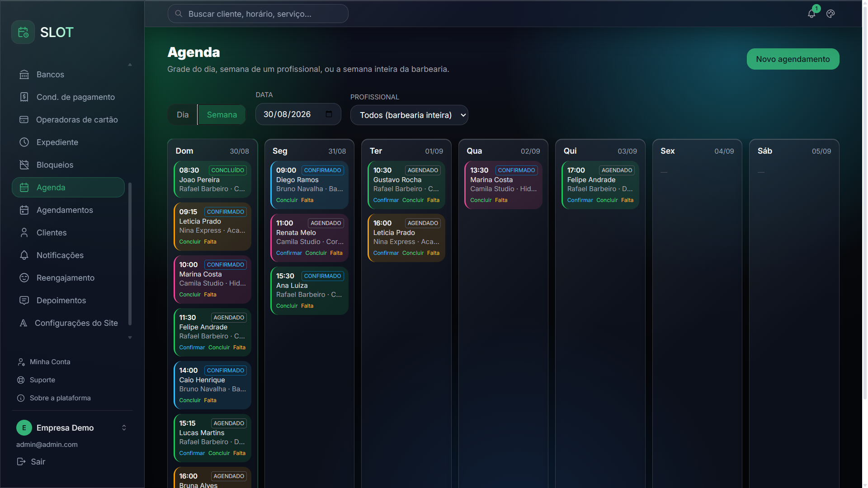The width and height of the screenshot is (868, 488).
Task: Open the theme palette icon
Action: 830,14
